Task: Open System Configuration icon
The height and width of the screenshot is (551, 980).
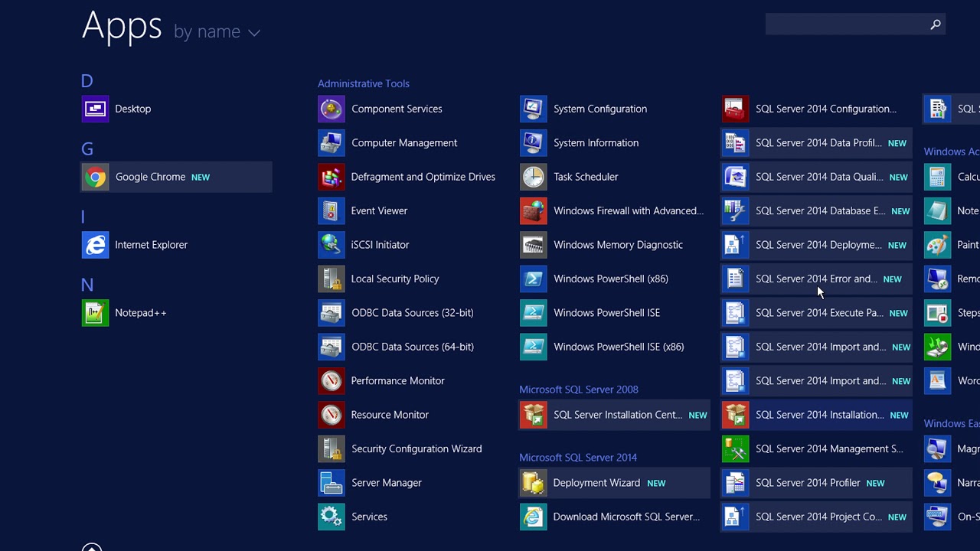Action: (x=534, y=109)
